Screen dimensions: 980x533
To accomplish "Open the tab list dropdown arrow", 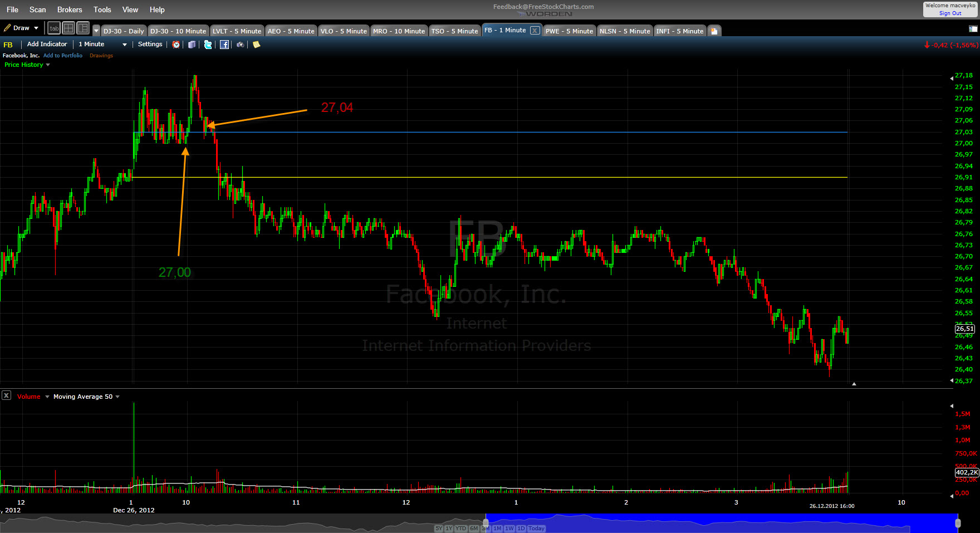I will click(96, 31).
